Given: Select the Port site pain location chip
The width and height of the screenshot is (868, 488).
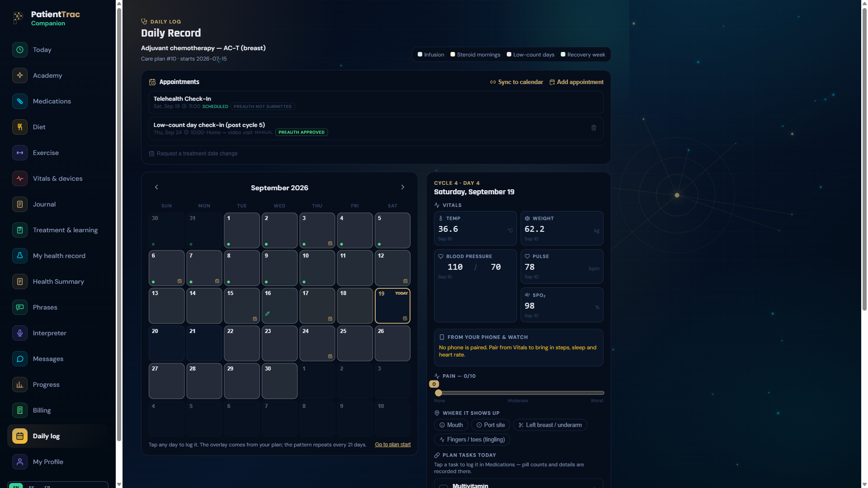Looking at the screenshot, I should (491, 425).
